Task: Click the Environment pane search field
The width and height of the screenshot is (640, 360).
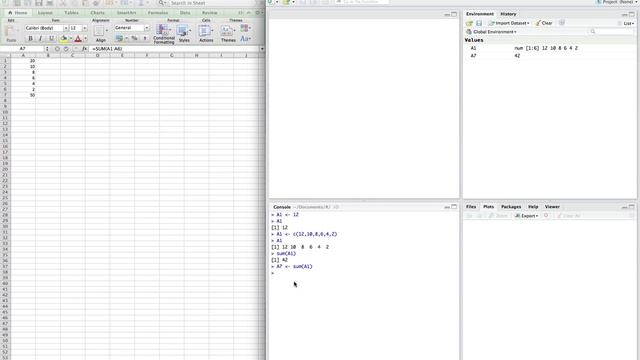Action: click(612, 31)
